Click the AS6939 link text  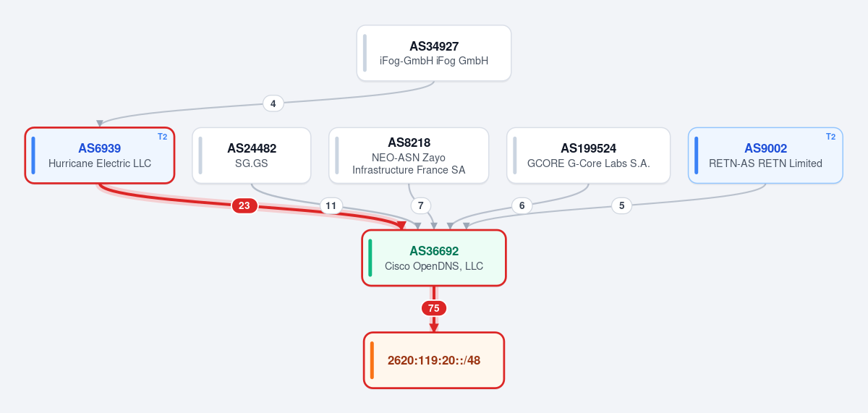coord(100,148)
